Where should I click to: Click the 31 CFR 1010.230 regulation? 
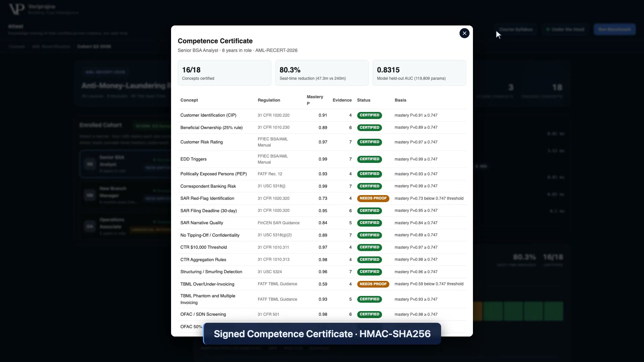coord(273,128)
